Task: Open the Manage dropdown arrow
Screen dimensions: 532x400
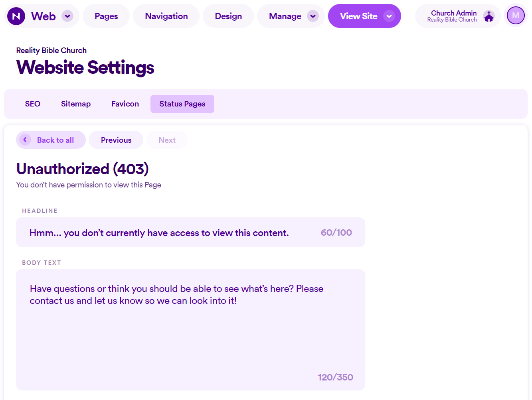Action: 312,16
